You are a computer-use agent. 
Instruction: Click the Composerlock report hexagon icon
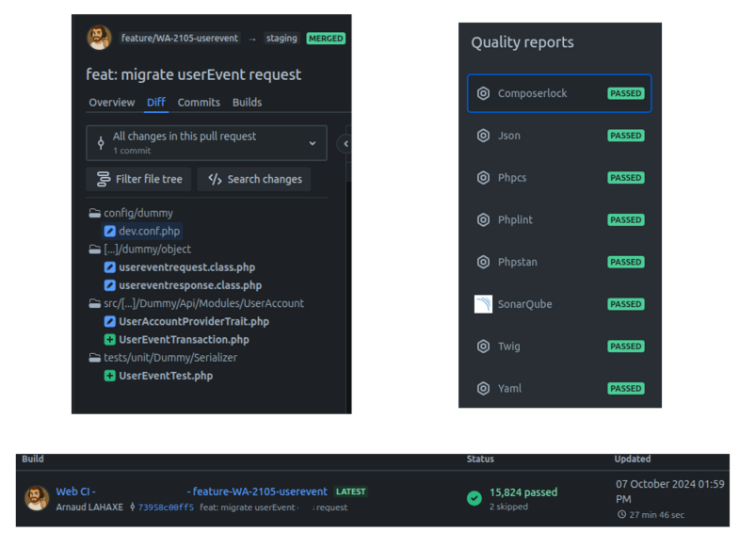483,93
